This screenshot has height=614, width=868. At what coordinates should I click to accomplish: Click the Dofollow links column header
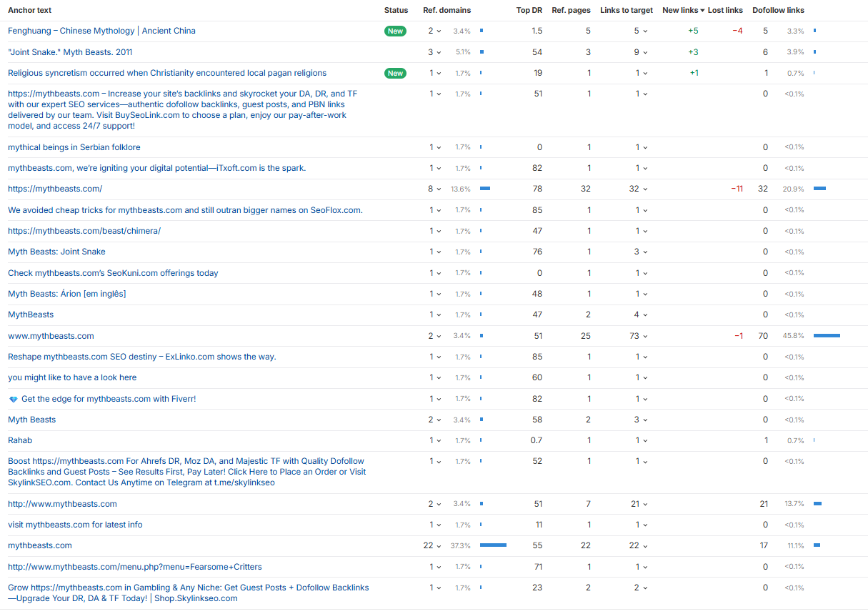[778, 10]
